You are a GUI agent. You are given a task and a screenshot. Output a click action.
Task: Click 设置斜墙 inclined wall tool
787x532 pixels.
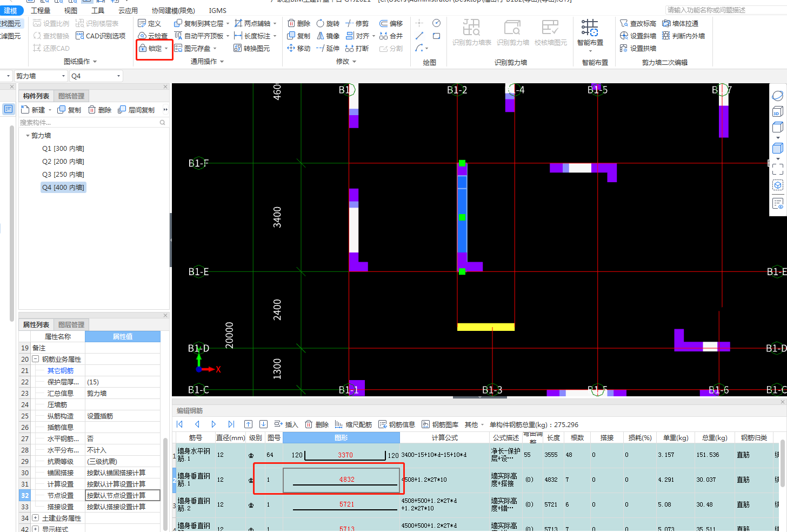pyautogui.click(x=638, y=36)
